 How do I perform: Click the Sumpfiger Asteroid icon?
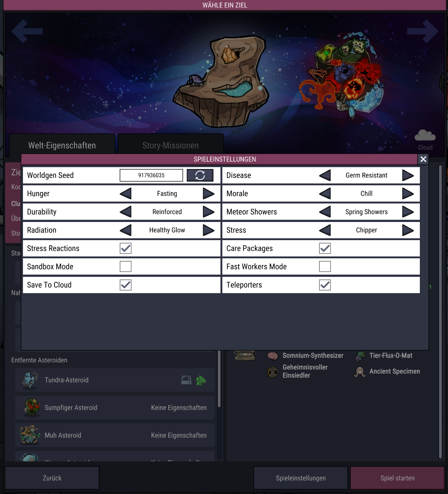point(31,408)
